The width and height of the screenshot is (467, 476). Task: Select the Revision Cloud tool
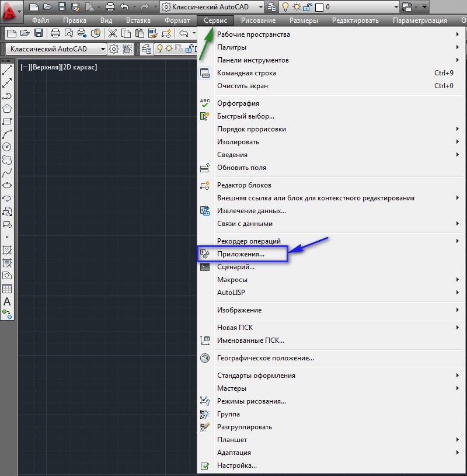pos(7,159)
